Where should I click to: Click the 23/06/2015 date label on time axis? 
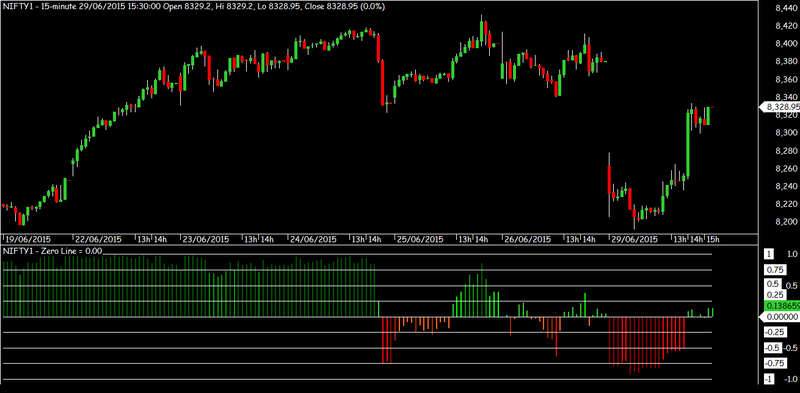(205, 239)
